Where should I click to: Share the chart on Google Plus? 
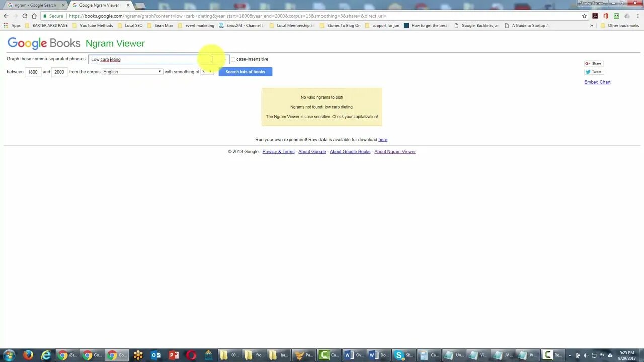[x=593, y=63]
